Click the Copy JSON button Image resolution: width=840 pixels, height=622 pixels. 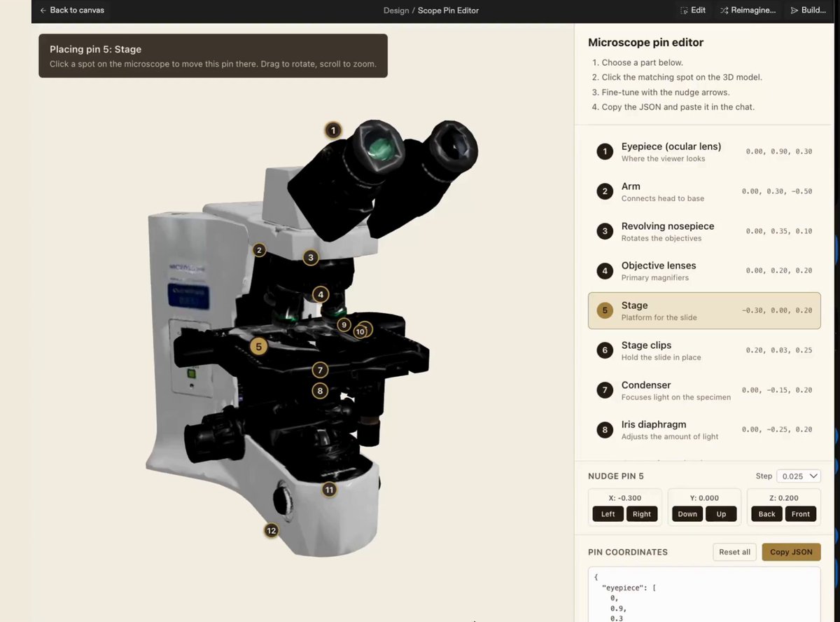tap(791, 552)
